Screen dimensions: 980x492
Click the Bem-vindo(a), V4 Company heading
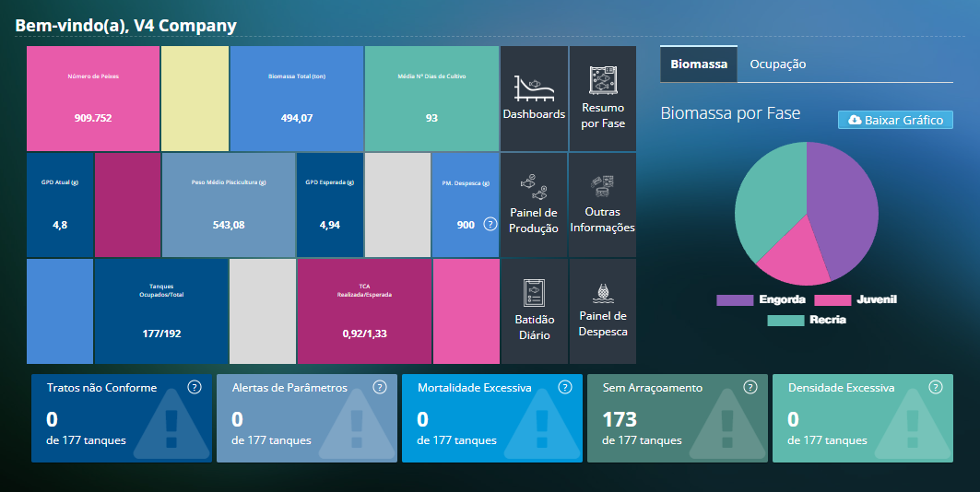[125, 26]
